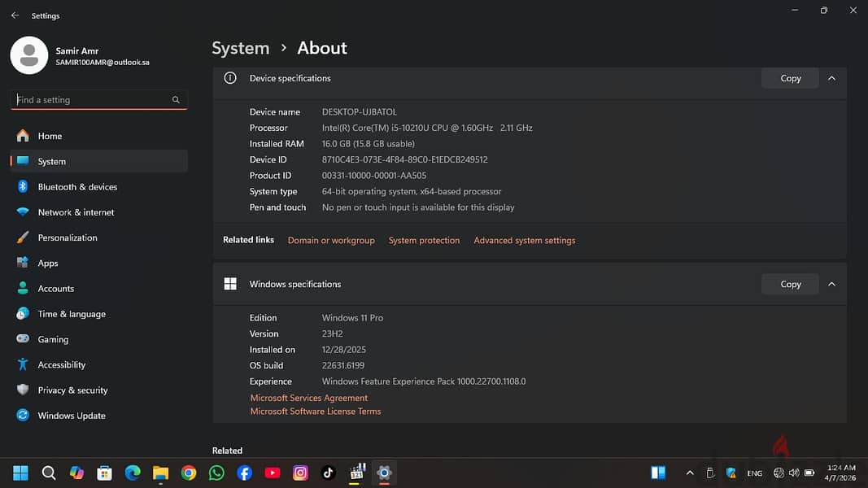Launch Microsoft Edge from the taskbar
This screenshot has height=488, width=868.
(x=133, y=473)
